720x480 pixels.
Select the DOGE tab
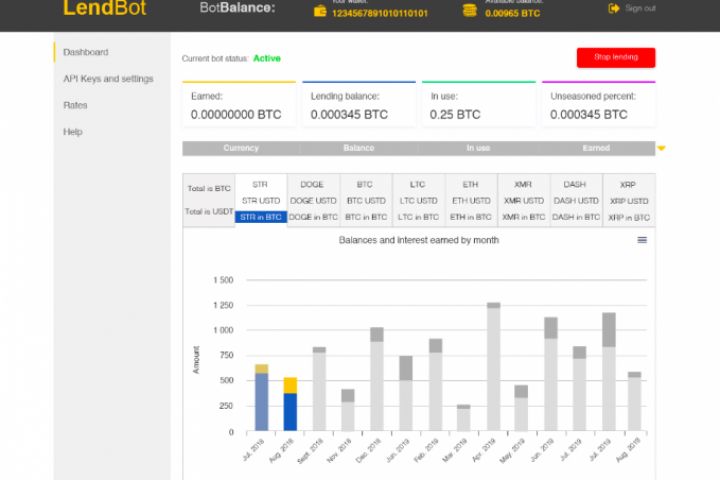point(312,184)
